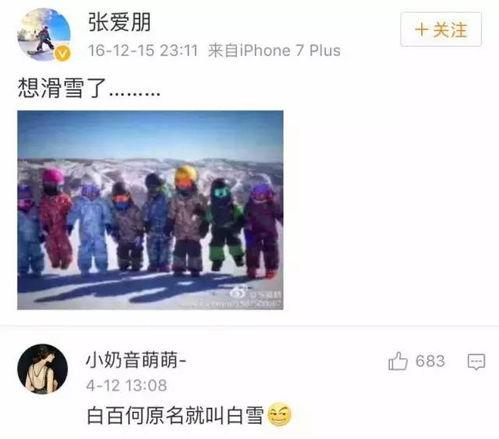Reply using the comment bubble icon
The image size is (499, 439).
(476, 361)
